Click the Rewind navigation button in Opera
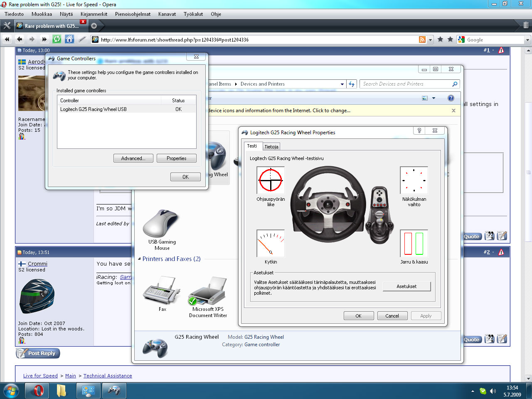The image size is (532, 399). point(7,39)
